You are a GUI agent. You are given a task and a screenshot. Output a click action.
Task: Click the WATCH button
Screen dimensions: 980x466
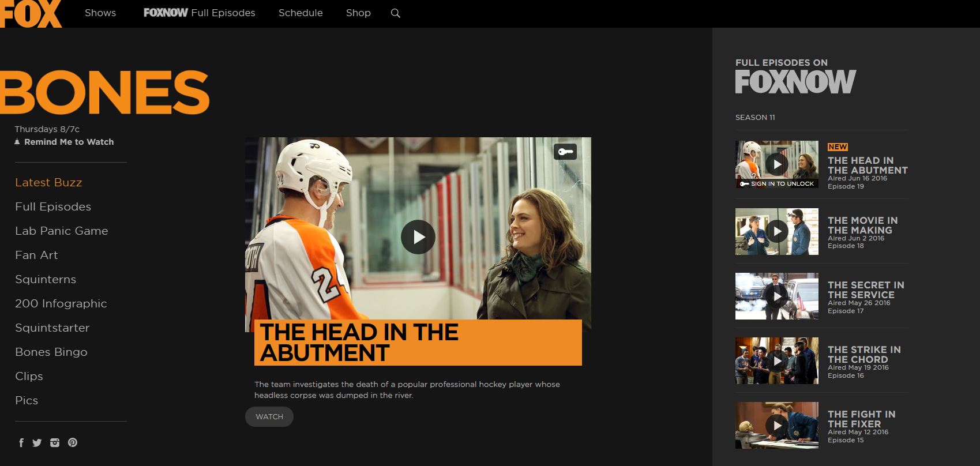(269, 416)
